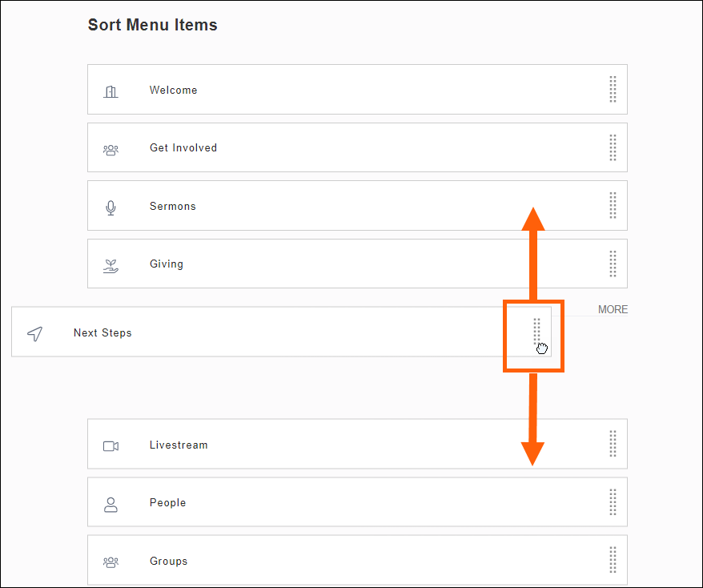Click the Groups people icon
Screen dimensions: 703x588
[x=111, y=562]
